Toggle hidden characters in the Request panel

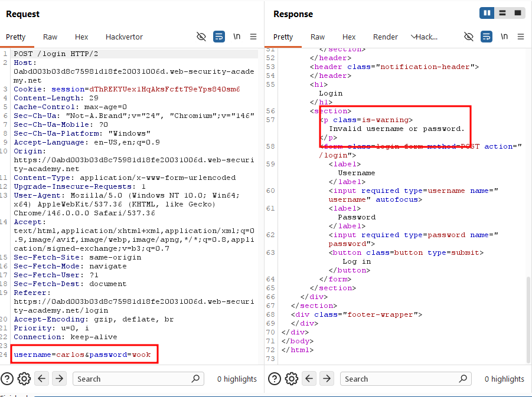tap(201, 37)
